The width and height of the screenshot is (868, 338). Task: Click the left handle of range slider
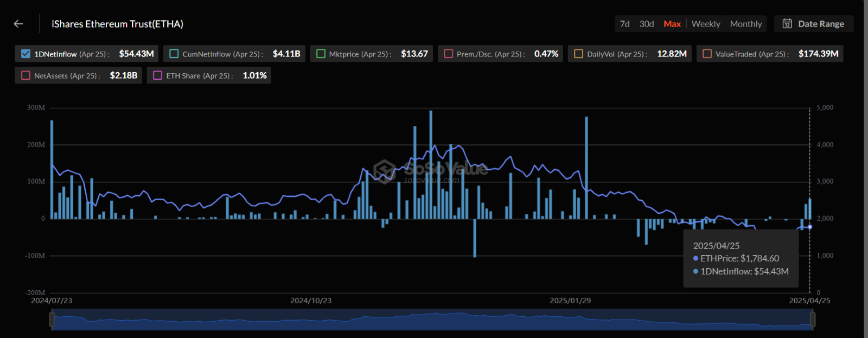tap(52, 320)
